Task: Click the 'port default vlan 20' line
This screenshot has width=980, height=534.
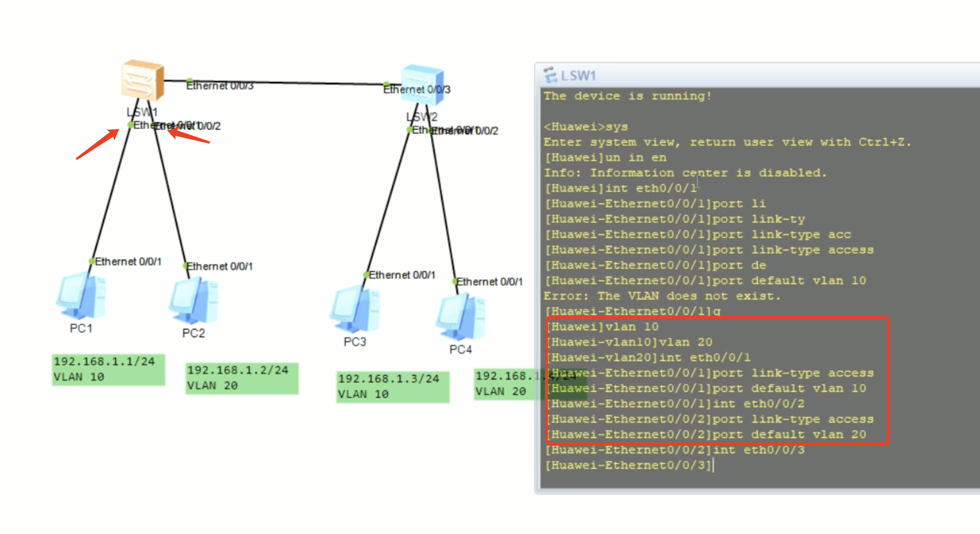Action: tap(706, 435)
